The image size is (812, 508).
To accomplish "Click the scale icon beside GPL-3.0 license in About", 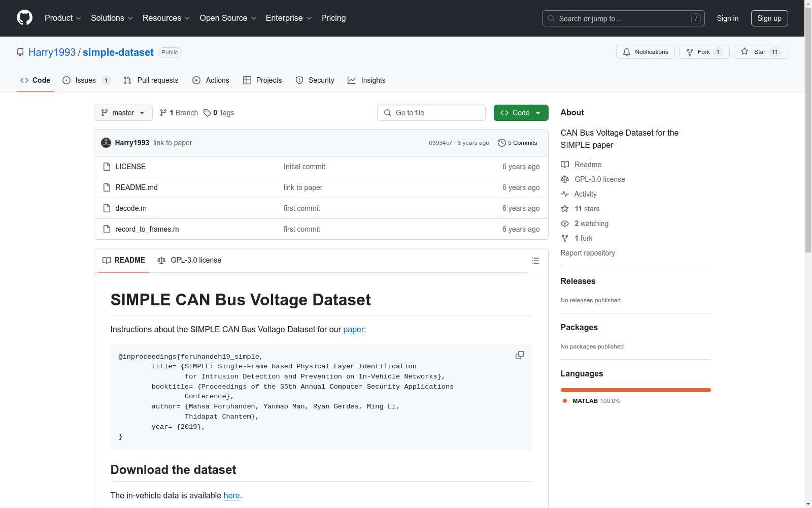I will point(565,179).
